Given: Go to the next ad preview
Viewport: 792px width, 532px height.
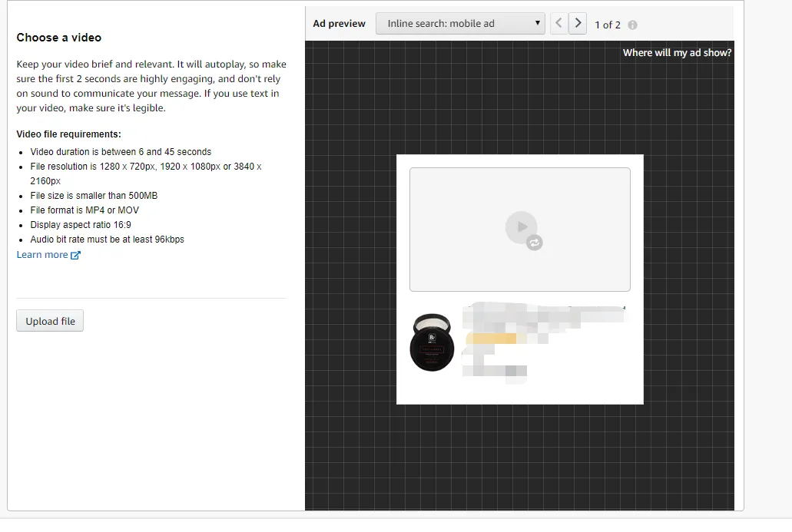Looking at the screenshot, I should click(578, 24).
